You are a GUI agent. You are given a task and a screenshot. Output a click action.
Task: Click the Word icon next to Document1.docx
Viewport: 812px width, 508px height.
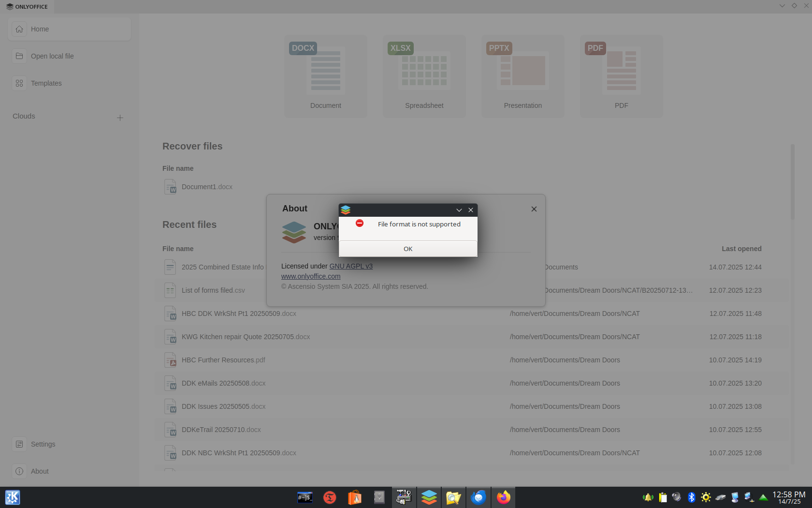tap(170, 187)
